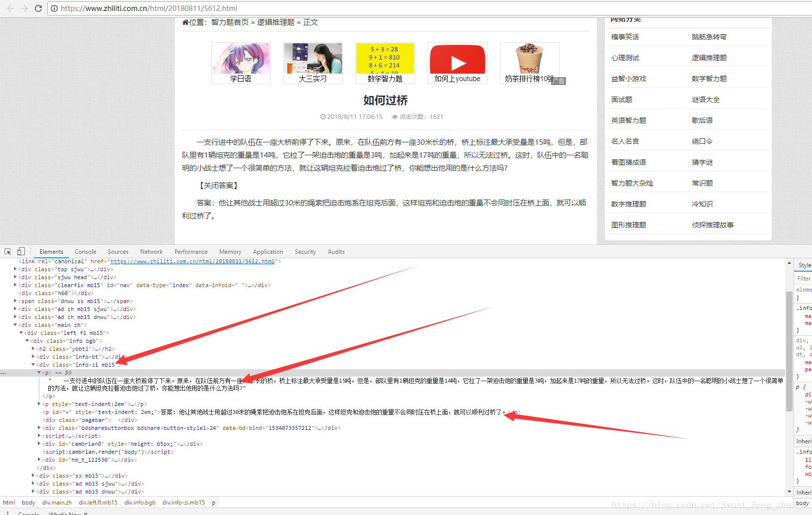812x515 pixels.
Task: Click the browser forward arrow
Action: [24, 8]
